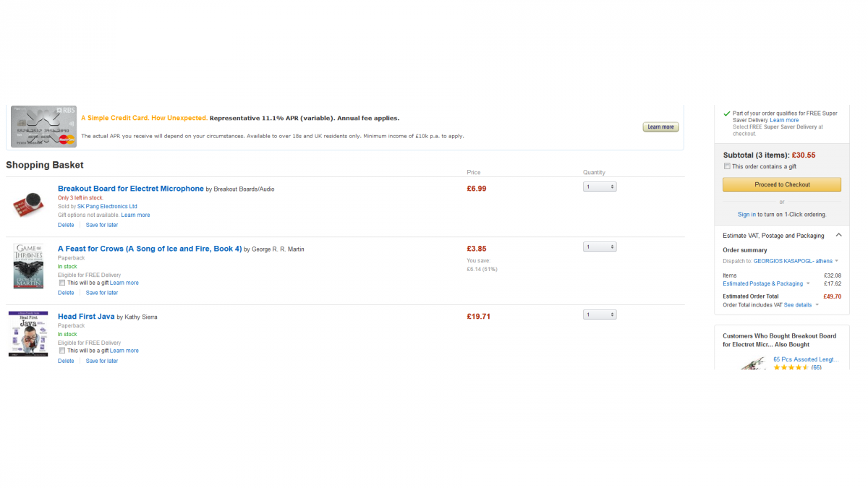Open quantity dropdown for Head First Java

click(600, 314)
